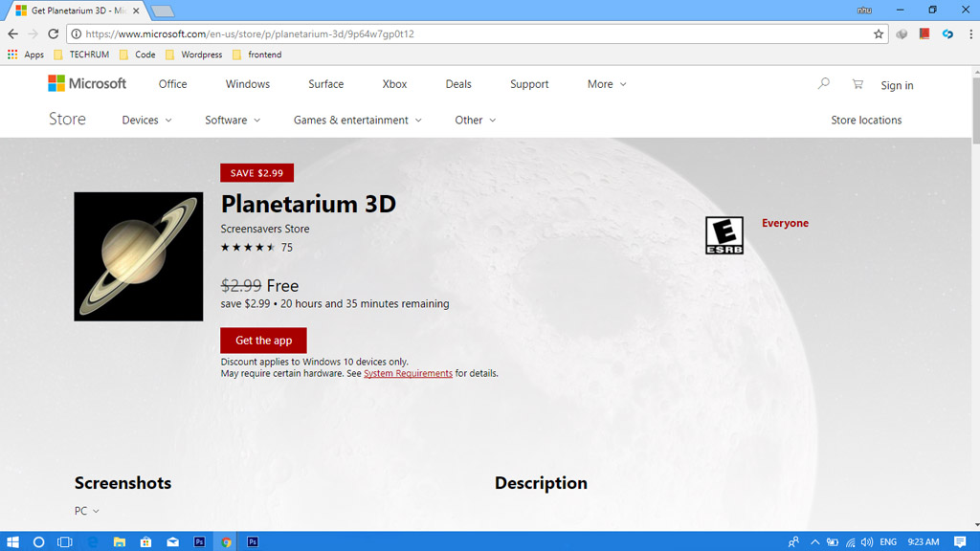Click the ENG language indicator
Screen dimensions: 980x551
(x=888, y=541)
